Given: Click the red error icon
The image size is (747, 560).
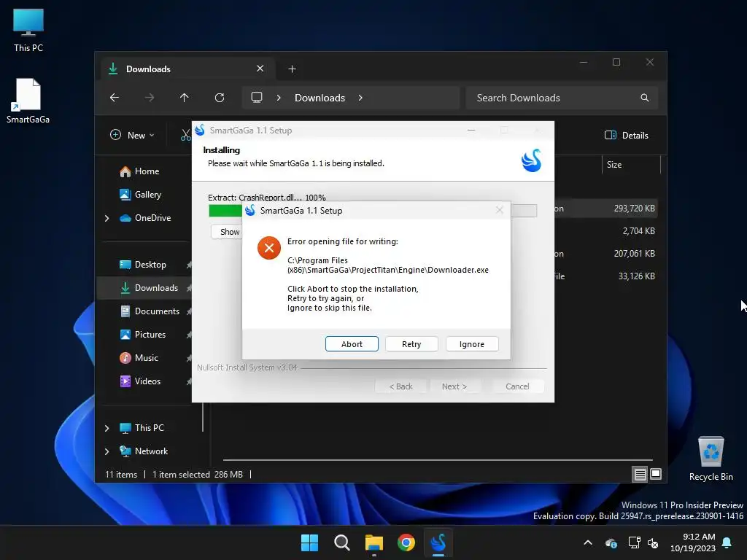Looking at the screenshot, I should 269,248.
